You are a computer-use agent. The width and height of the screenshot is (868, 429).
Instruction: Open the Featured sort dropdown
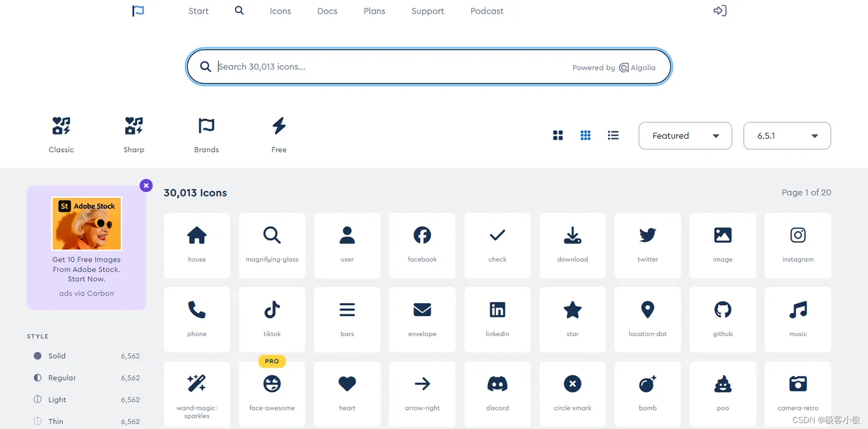(x=685, y=136)
